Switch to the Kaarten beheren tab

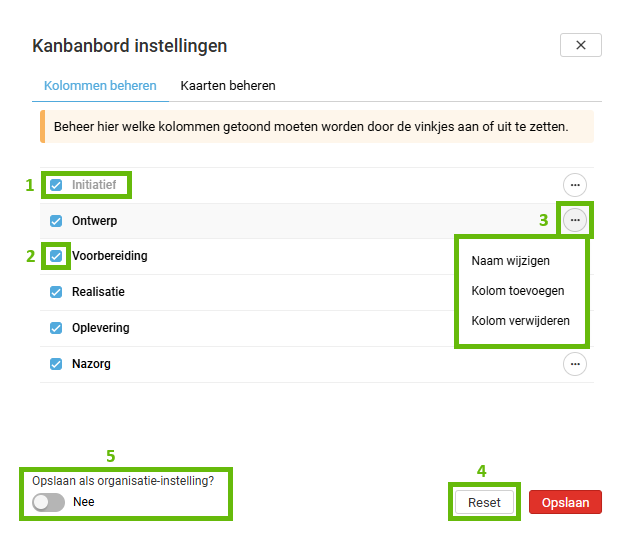coord(228,86)
